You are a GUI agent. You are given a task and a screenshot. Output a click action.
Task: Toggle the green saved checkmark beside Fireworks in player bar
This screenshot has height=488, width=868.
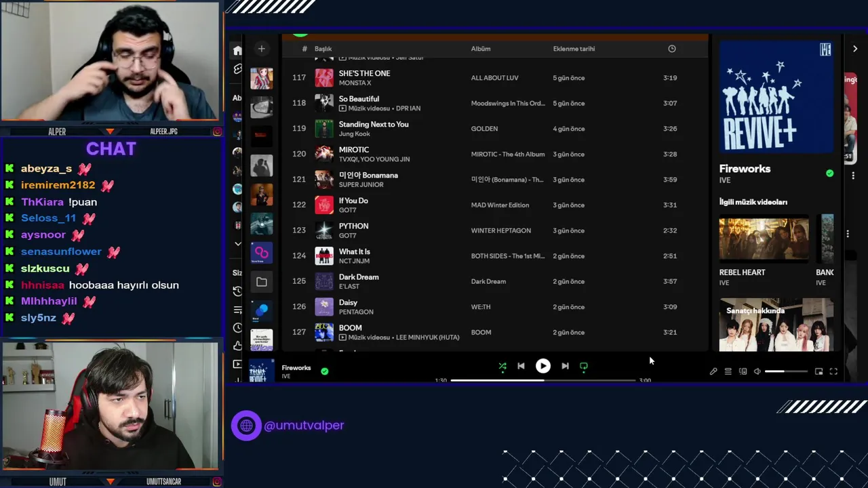click(x=325, y=371)
